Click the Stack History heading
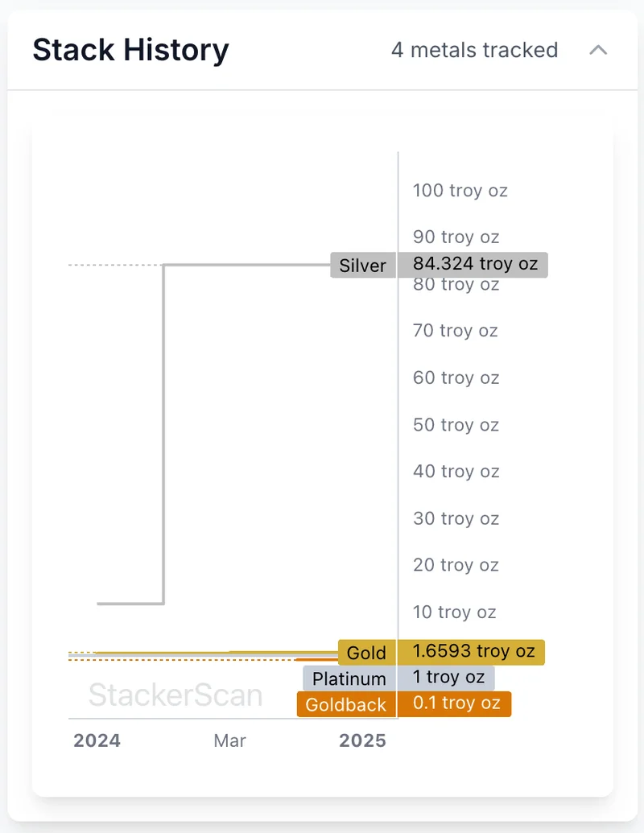This screenshot has width=644, height=833. coord(130,50)
